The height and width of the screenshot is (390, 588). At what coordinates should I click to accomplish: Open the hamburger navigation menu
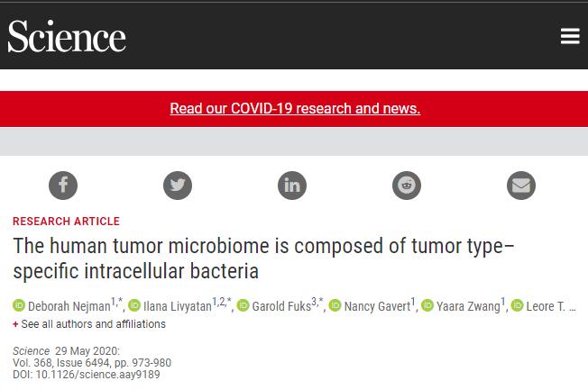coord(569,35)
